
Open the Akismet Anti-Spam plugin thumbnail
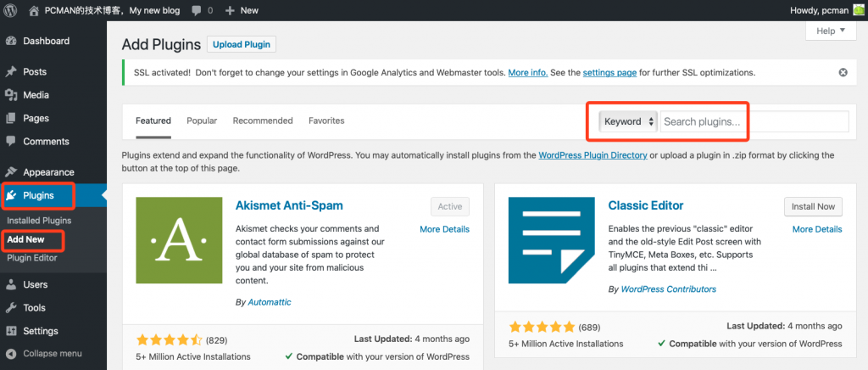179,240
